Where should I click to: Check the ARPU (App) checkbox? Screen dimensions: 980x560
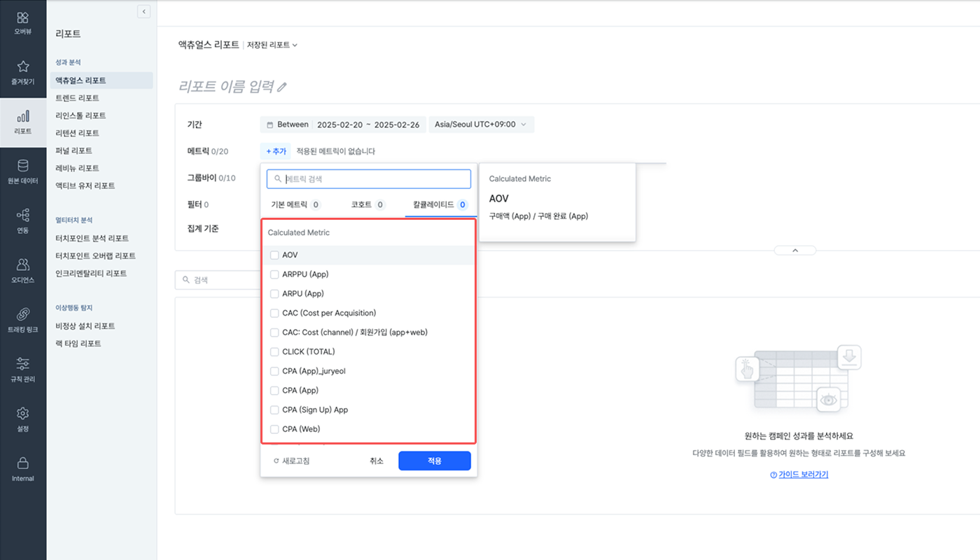click(x=274, y=293)
